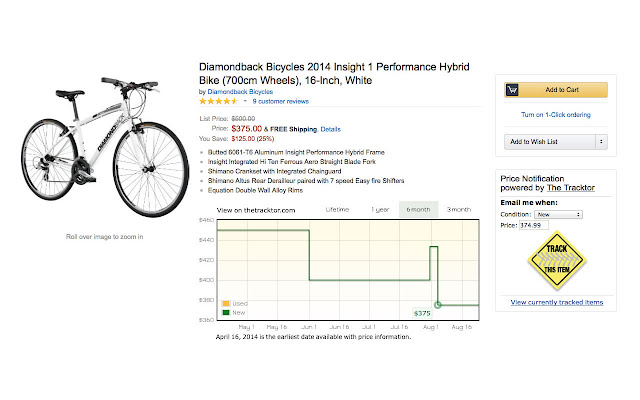Image resolution: width=640 pixels, height=400 pixels.
Task: Expand the Add to Wish List arrow
Action: (x=601, y=143)
